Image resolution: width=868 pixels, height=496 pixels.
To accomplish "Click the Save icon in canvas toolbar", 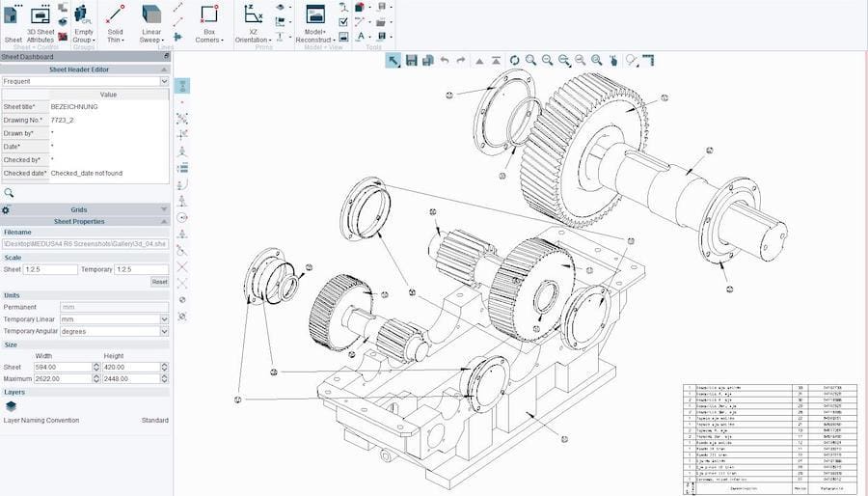I will (x=411, y=61).
